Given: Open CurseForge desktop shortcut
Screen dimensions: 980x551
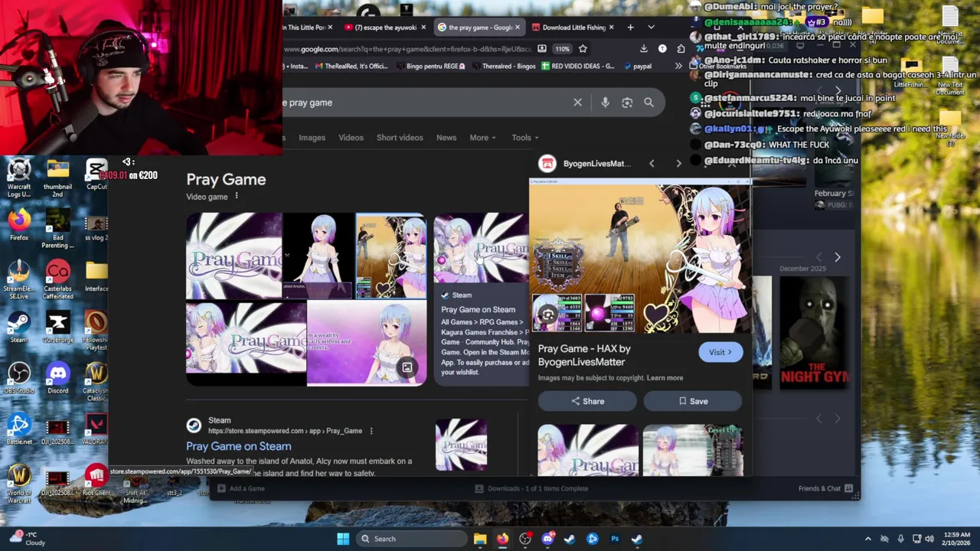Looking at the screenshot, I should [x=57, y=328].
